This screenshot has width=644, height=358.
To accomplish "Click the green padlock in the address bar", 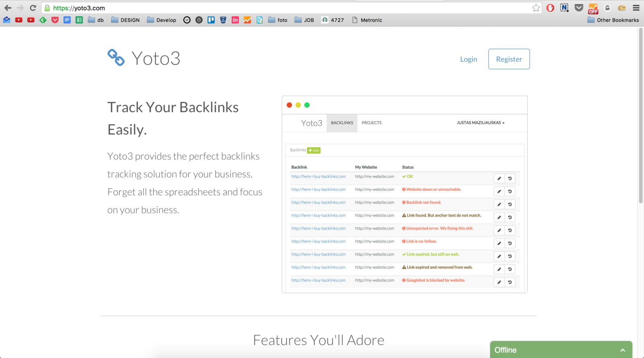I will (x=47, y=8).
